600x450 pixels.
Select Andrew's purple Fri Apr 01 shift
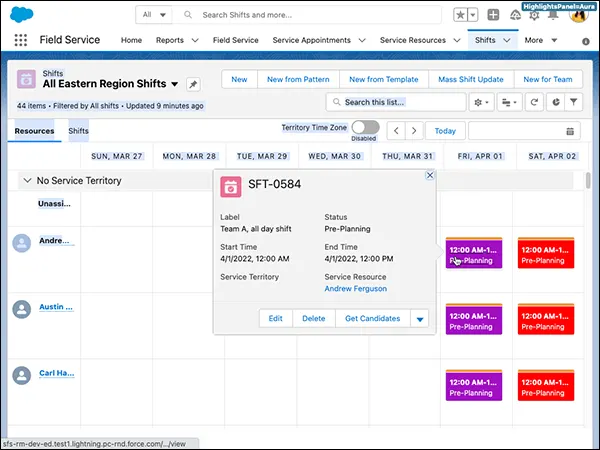point(473,253)
